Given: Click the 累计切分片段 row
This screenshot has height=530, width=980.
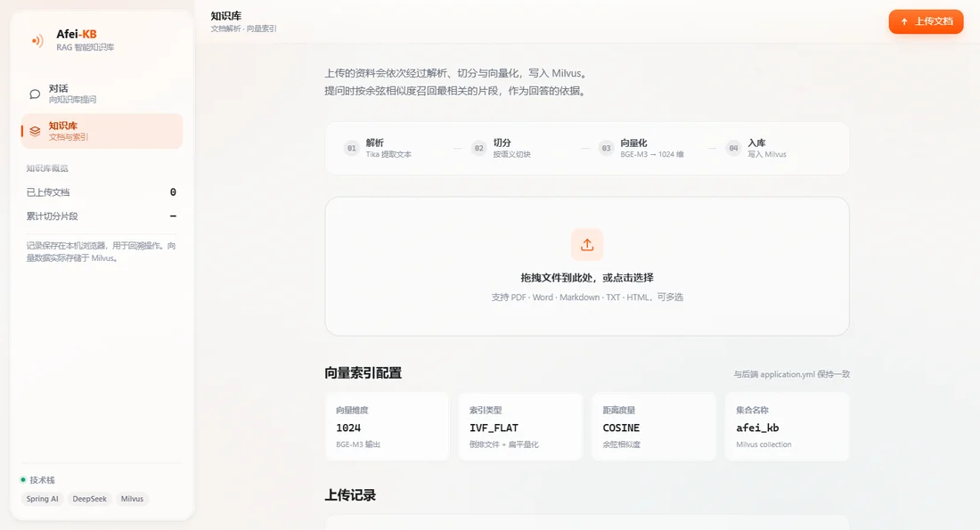Looking at the screenshot, I should (102, 216).
